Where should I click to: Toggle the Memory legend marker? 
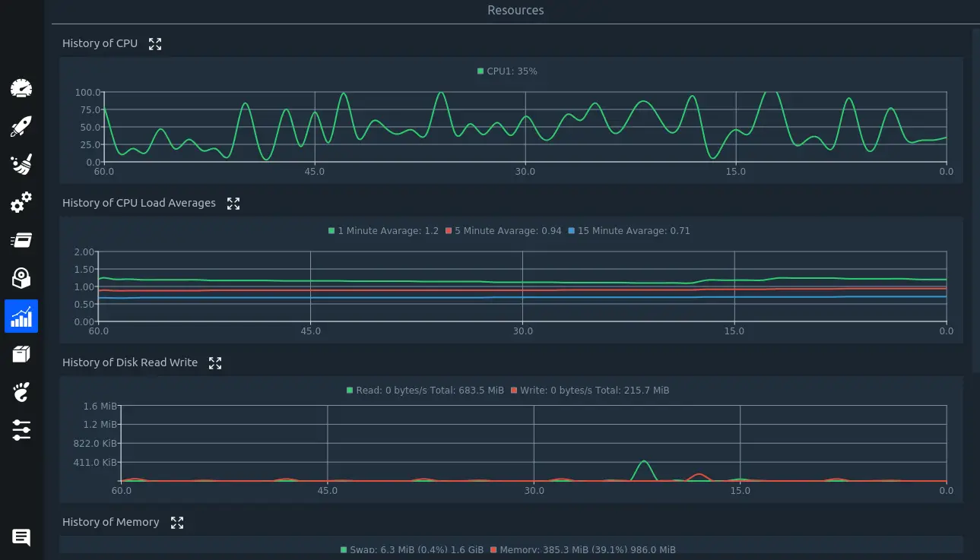pos(493,550)
